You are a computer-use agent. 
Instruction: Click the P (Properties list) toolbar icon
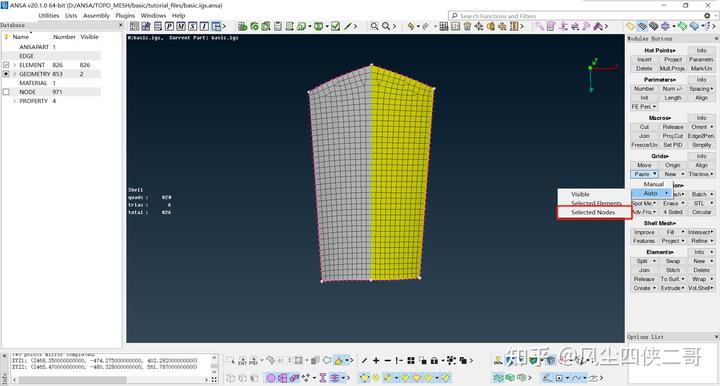coord(169,27)
